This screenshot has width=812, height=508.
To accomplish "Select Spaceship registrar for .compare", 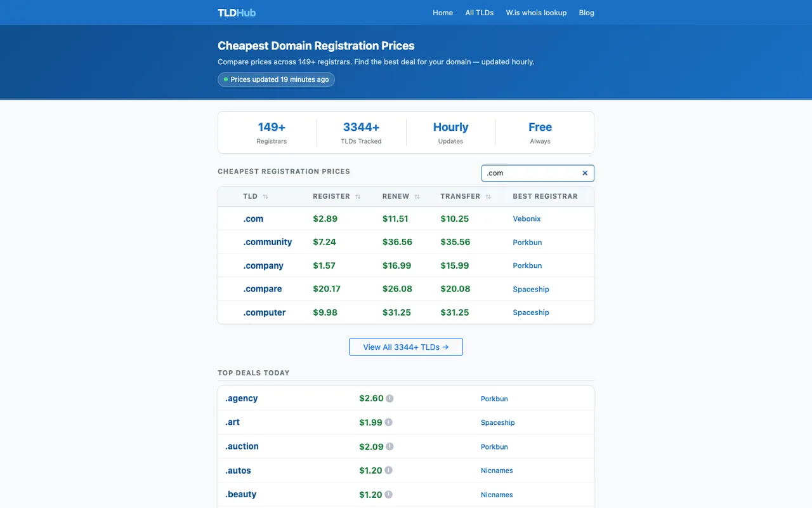I will click(531, 289).
